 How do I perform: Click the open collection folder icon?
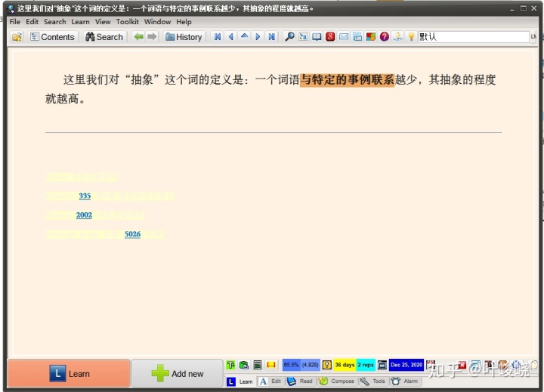pos(17,37)
